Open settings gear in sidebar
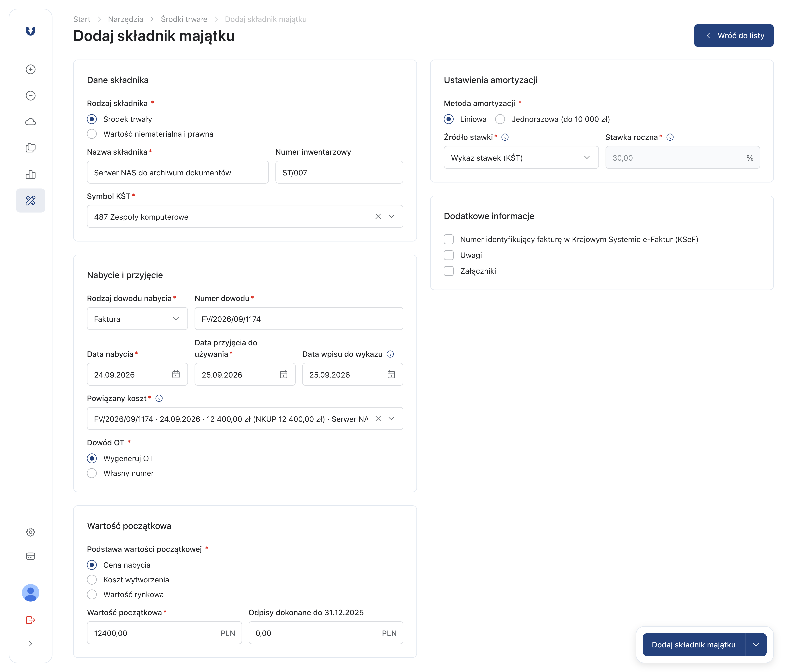The image size is (787, 672). [x=30, y=532]
